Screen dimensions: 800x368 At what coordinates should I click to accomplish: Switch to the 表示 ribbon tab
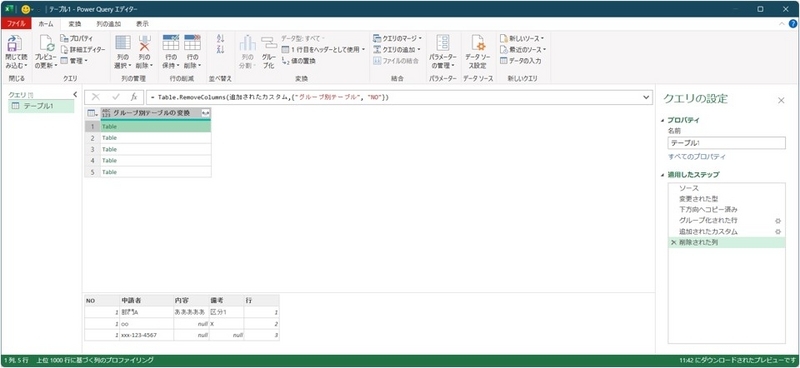[142, 23]
